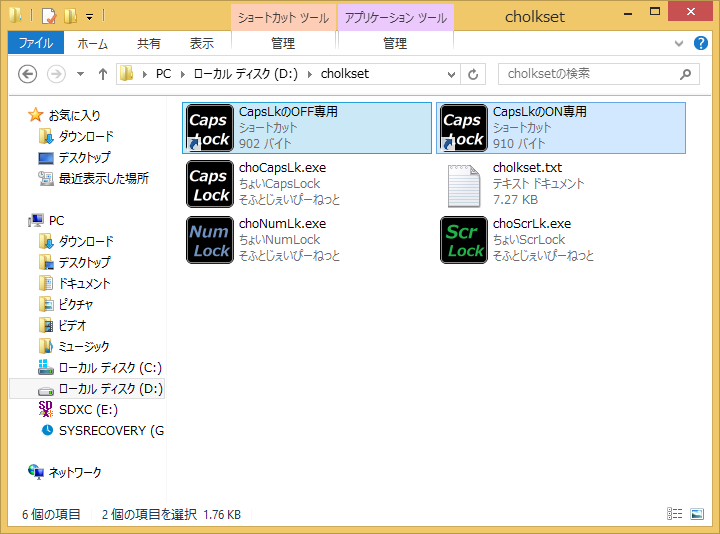The width and height of the screenshot is (720, 534).
Task: Open the ファイル menu tab
Action: pos(36,43)
